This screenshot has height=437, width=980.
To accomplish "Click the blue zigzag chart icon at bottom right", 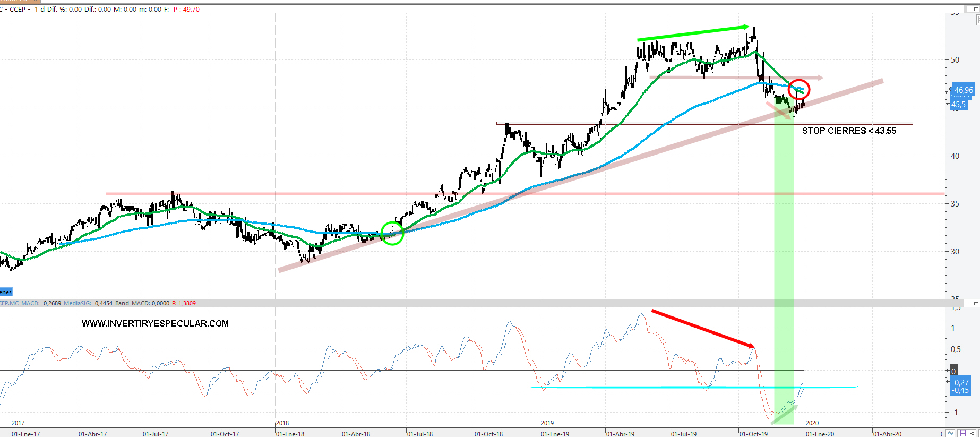I will (x=951, y=433).
